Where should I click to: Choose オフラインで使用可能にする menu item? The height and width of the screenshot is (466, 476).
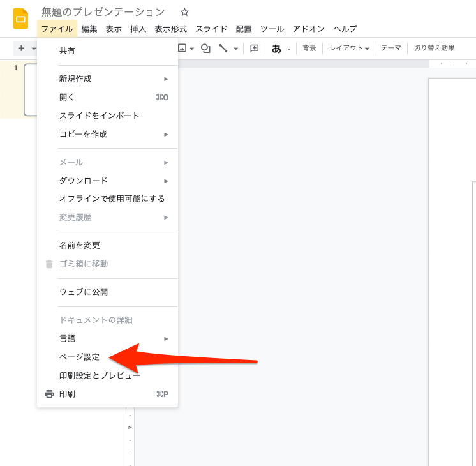107,199
